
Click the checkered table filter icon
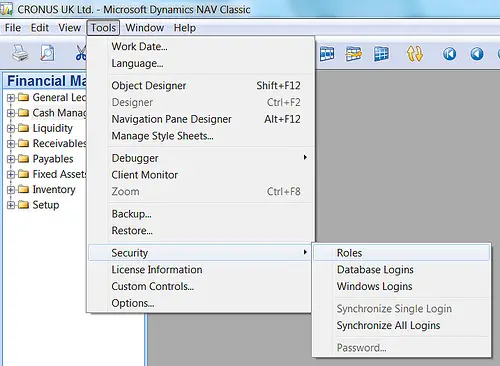pos(327,54)
